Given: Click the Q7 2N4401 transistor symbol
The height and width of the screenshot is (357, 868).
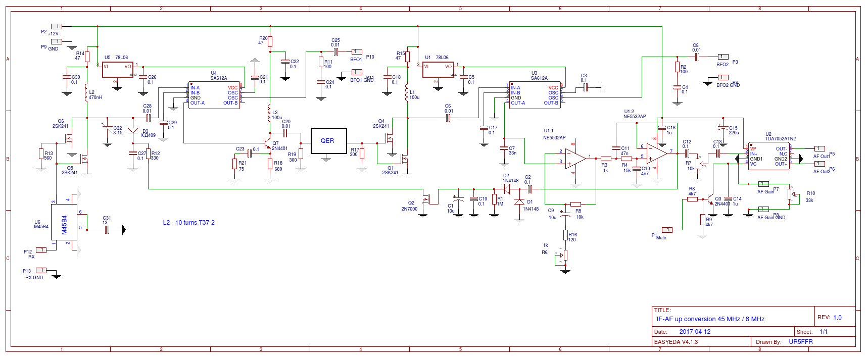Looking at the screenshot, I should click(268, 148).
